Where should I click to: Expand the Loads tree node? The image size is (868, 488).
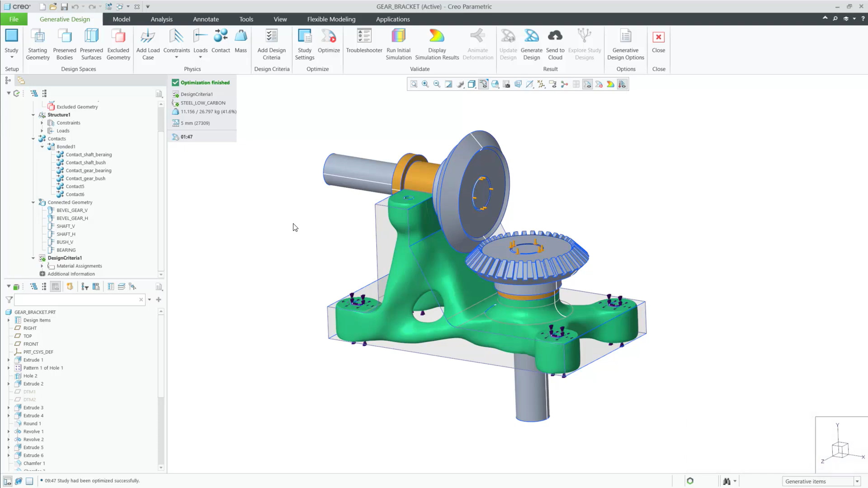(42, 131)
